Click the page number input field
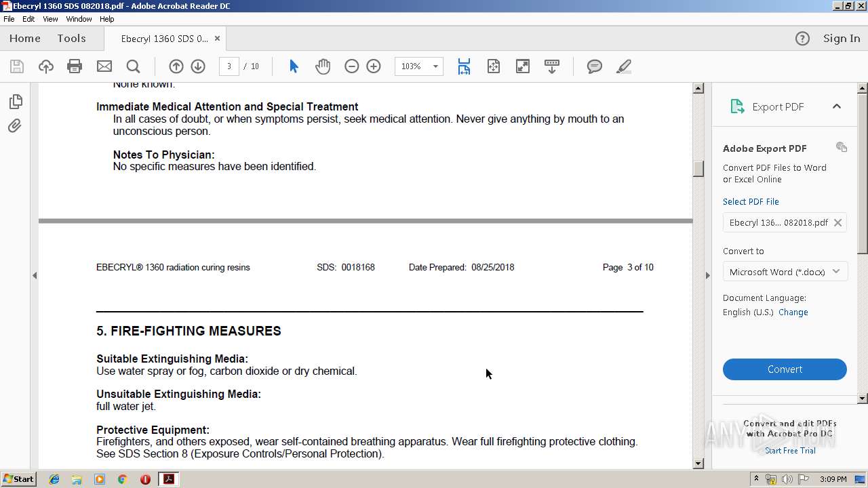The image size is (868, 488). click(x=229, y=66)
